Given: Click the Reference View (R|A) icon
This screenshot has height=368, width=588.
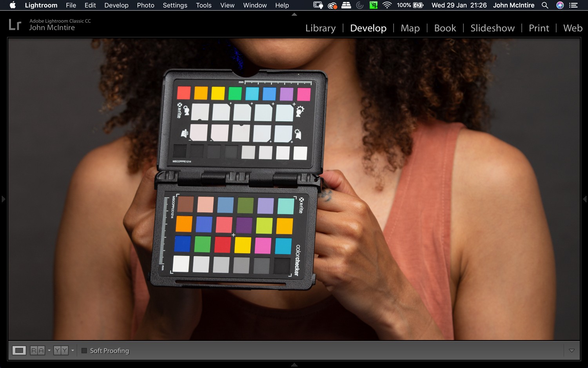Looking at the screenshot, I should [x=38, y=350].
